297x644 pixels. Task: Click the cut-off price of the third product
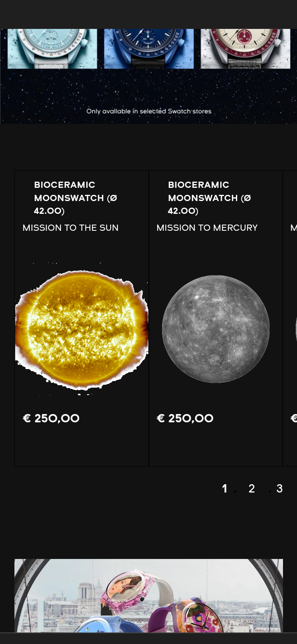(x=294, y=419)
